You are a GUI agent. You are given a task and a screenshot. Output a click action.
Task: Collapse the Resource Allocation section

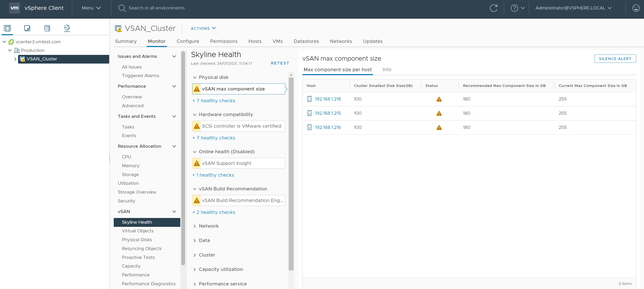[174, 146]
